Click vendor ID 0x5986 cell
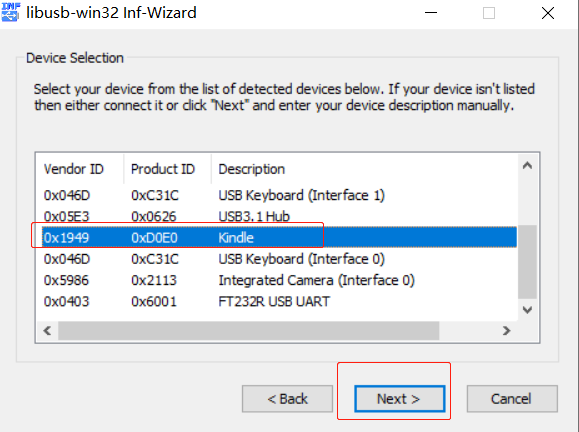 [66, 280]
